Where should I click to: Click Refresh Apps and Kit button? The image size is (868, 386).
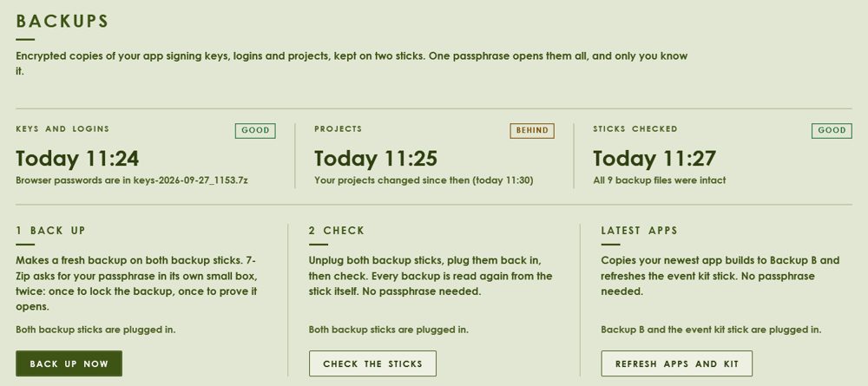pos(676,363)
